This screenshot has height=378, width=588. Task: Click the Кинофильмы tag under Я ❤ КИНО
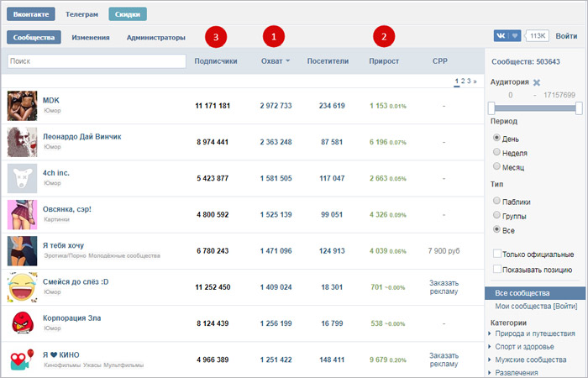(x=62, y=365)
